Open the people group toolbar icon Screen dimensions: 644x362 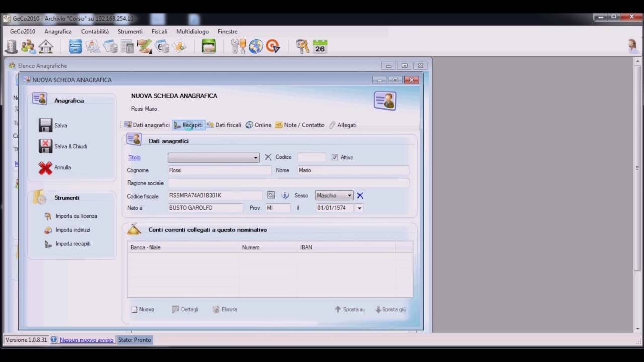click(x=28, y=47)
